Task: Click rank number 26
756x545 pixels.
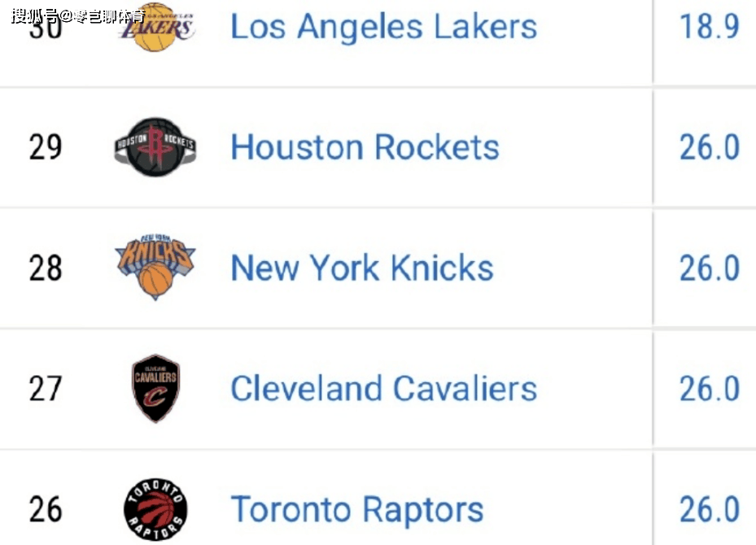Action: pyautogui.click(x=46, y=510)
